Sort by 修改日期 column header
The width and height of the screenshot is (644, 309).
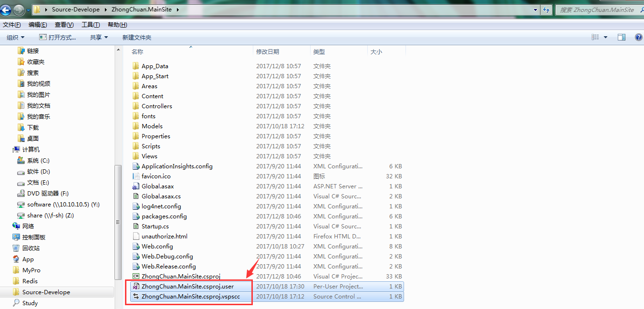click(268, 51)
